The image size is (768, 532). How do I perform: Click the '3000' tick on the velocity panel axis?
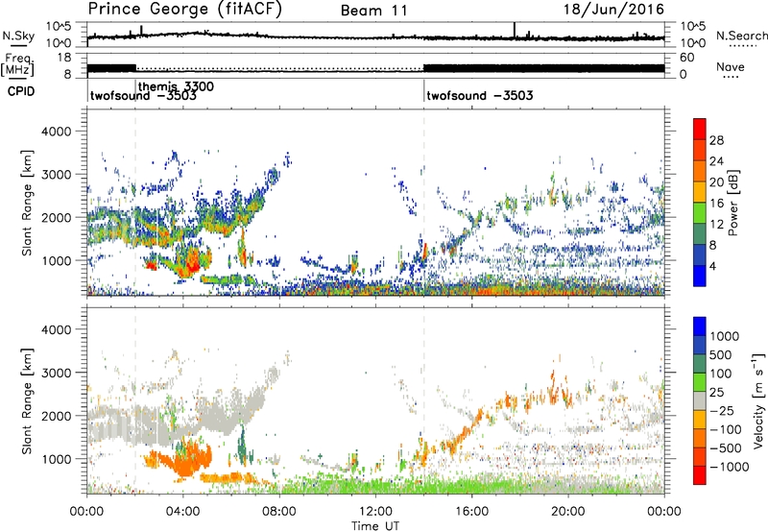56,373
